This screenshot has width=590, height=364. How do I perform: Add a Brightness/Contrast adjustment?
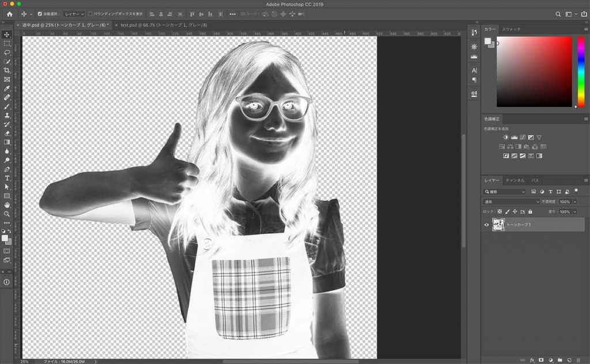pos(506,138)
